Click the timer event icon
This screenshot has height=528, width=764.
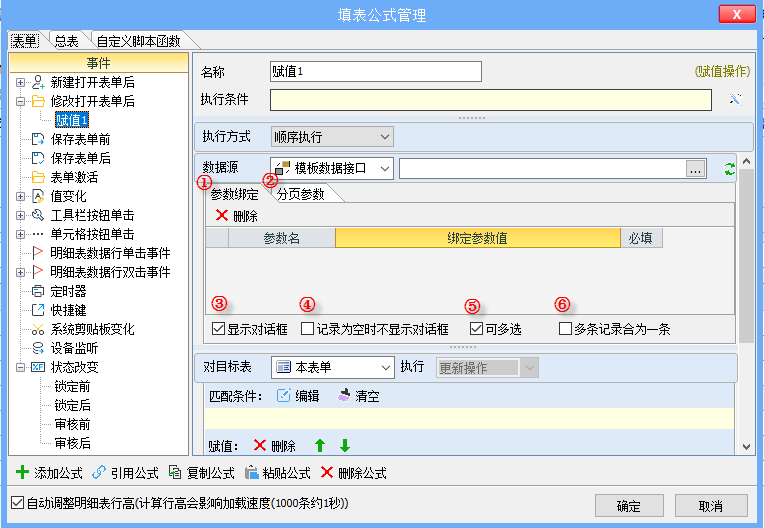(x=38, y=291)
